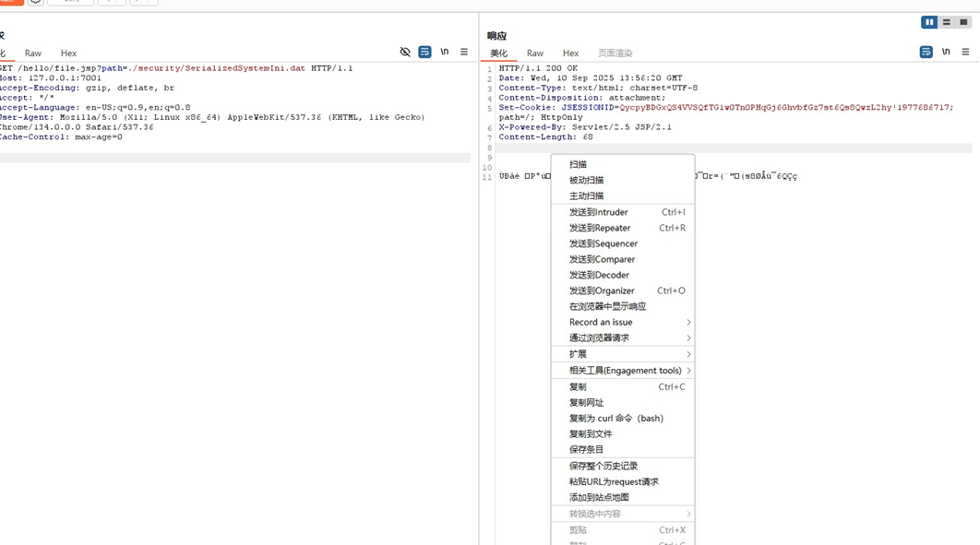Click the settings gear icon in toolbar
The height and width of the screenshot is (545, 980).
pyautogui.click(x=35, y=2)
